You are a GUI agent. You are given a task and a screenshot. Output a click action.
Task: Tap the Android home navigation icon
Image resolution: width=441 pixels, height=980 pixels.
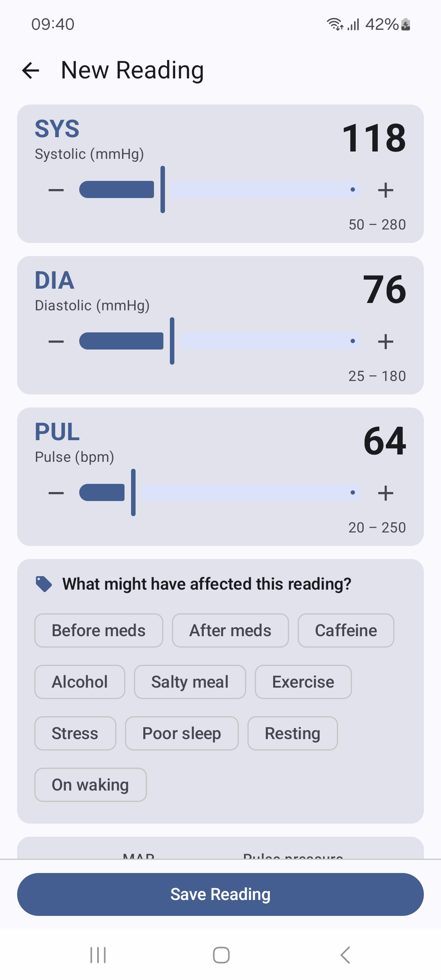pos(221,955)
